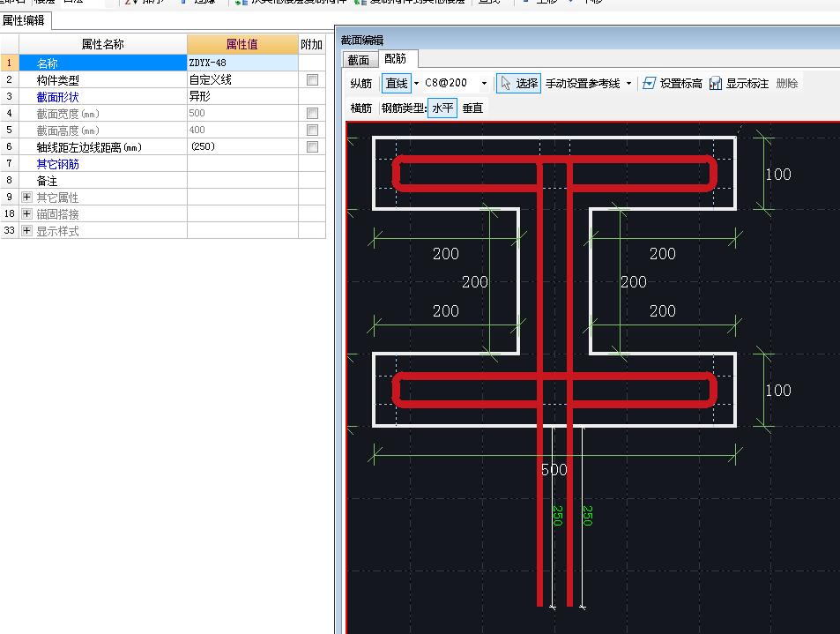Select 水平 rebar type

[442, 108]
